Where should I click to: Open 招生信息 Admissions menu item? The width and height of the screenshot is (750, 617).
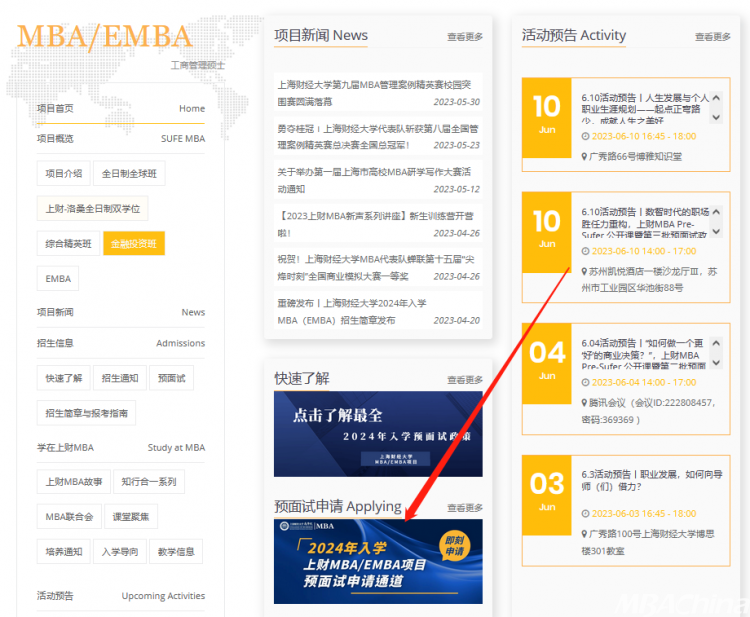coord(121,343)
